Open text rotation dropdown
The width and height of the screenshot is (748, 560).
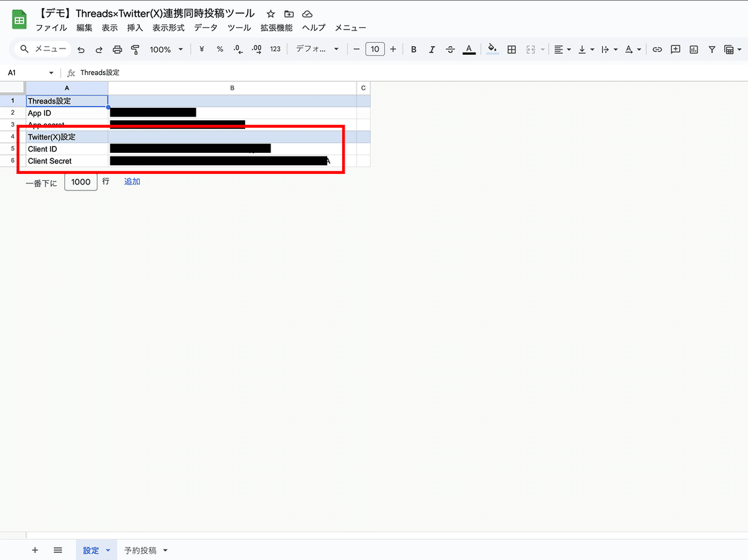click(x=633, y=49)
